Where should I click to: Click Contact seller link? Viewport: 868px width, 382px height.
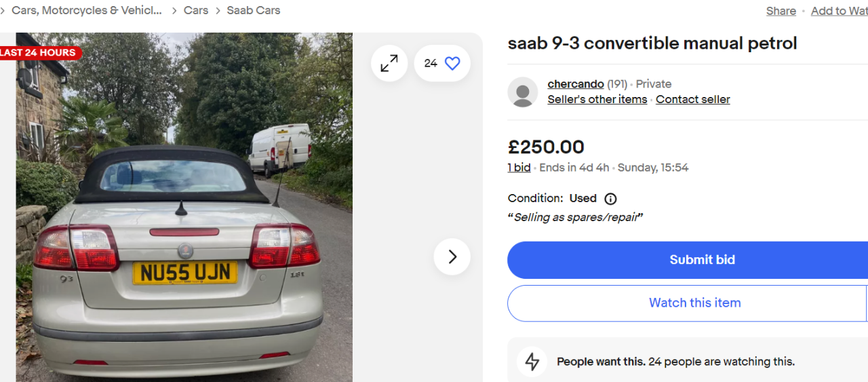pos(693,100)
